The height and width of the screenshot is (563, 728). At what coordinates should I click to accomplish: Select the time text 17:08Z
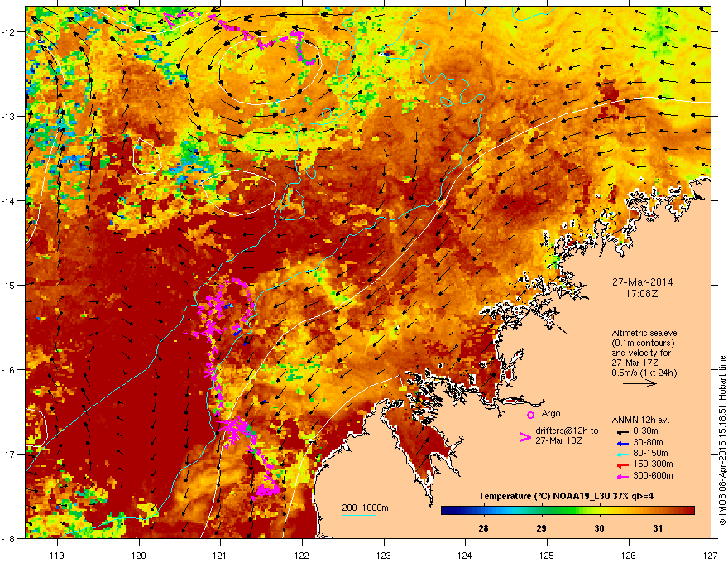[642, 294]
